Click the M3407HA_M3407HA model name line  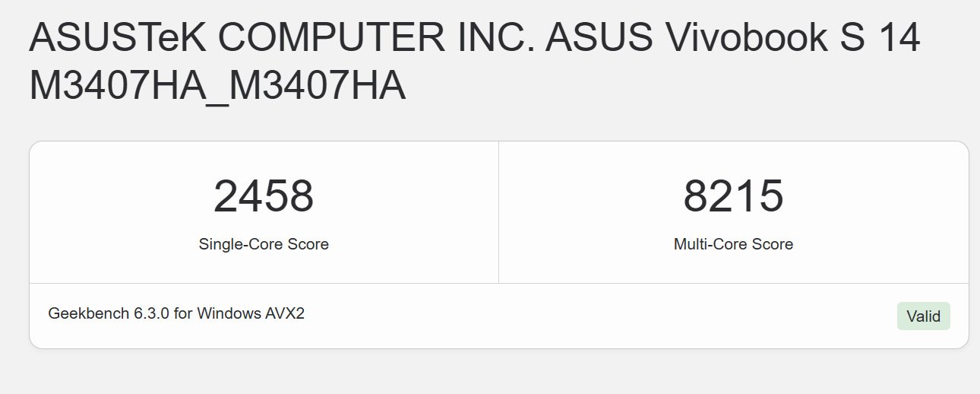[217, 87]
